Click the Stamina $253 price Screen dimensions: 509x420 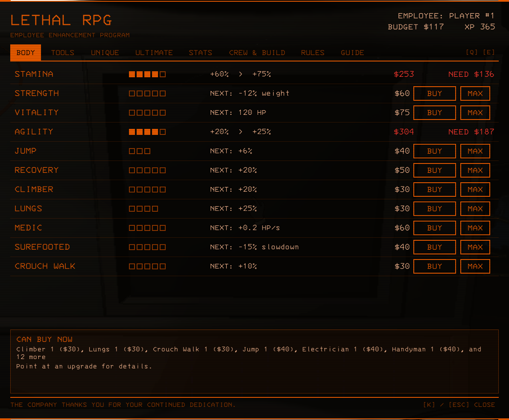(404, 74)
